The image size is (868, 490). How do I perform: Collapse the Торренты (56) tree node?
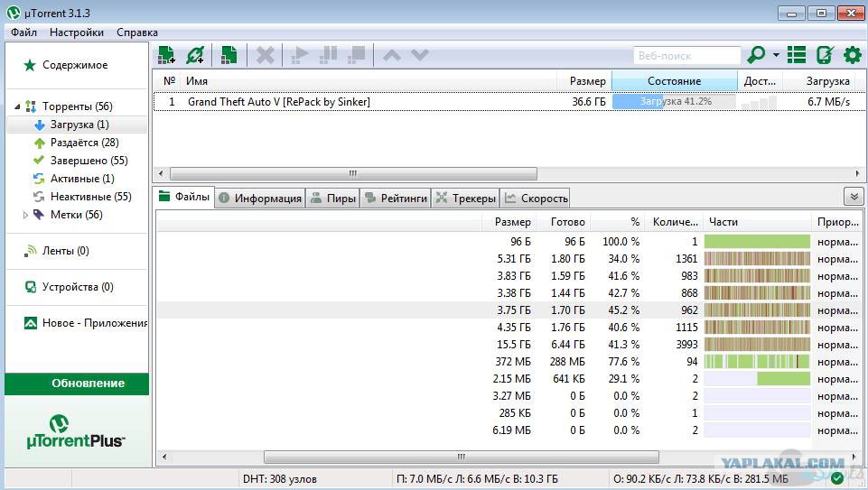point(17,106)
